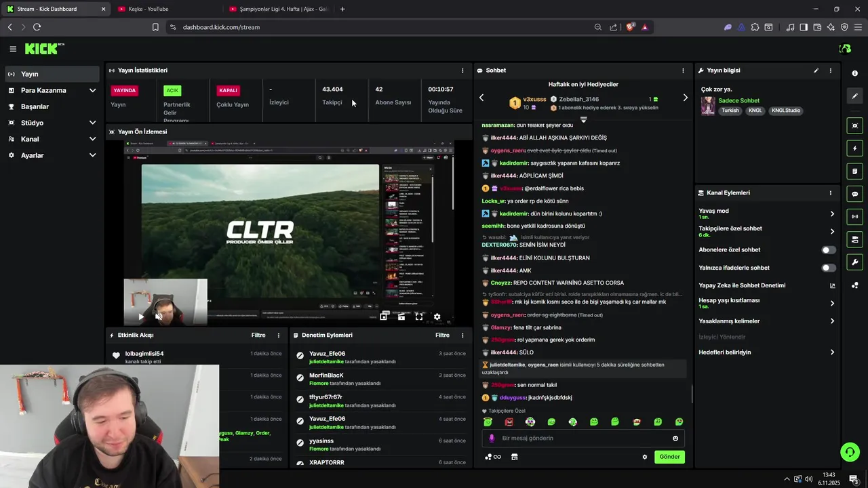
Task: Open Yavaş mod settings
Action: coord(766,213)
